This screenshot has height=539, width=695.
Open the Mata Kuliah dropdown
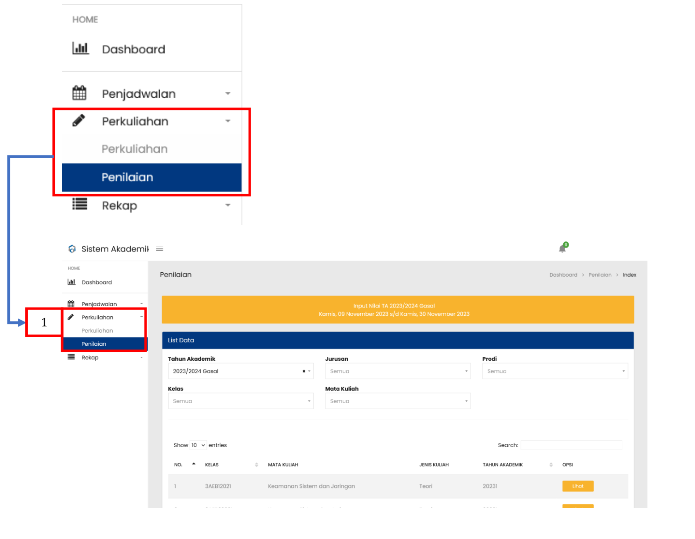click(397, 401)
